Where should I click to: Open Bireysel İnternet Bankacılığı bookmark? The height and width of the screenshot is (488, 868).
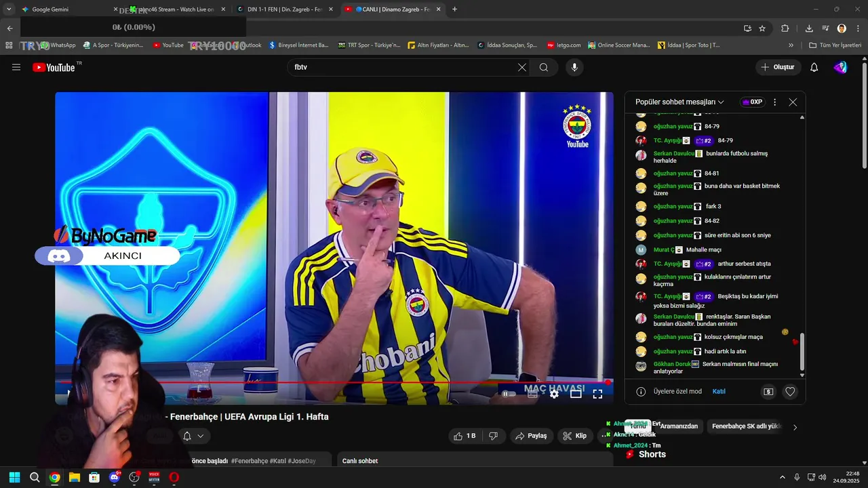tap(298, 45)
